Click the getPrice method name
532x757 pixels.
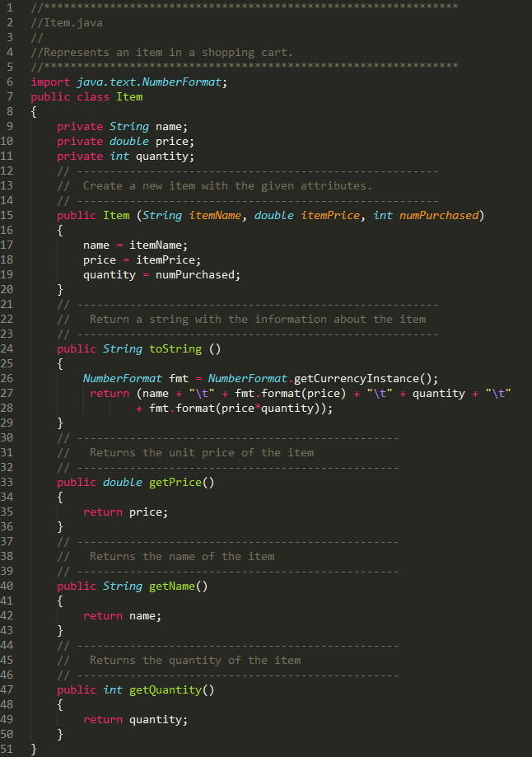[175, 483]
